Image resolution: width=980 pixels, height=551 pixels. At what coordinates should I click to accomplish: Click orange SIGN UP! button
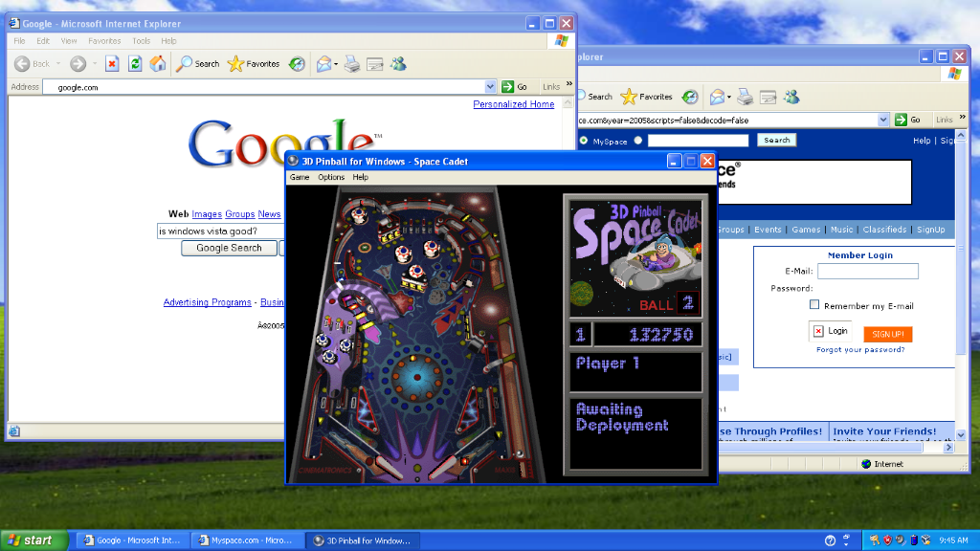(888, 334)
